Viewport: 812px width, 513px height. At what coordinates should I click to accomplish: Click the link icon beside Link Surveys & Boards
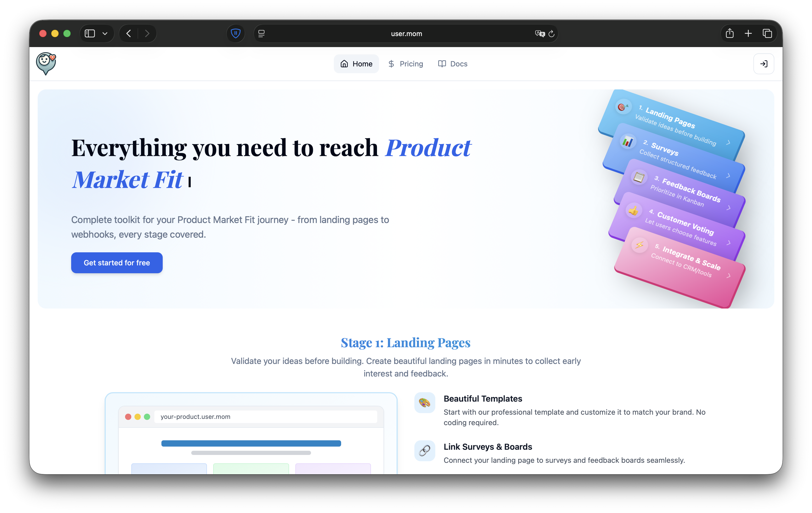coord(425,451)
